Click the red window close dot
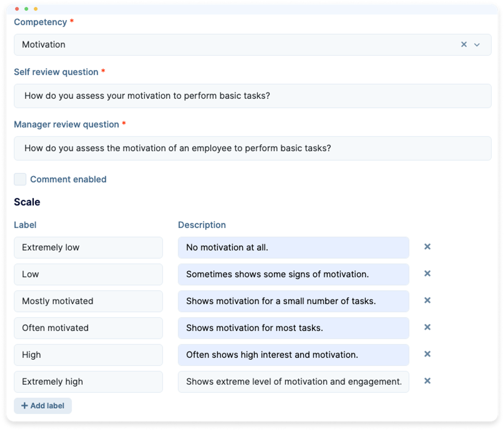The width and height of the screenshot is (504, 430). pos(17,9)
